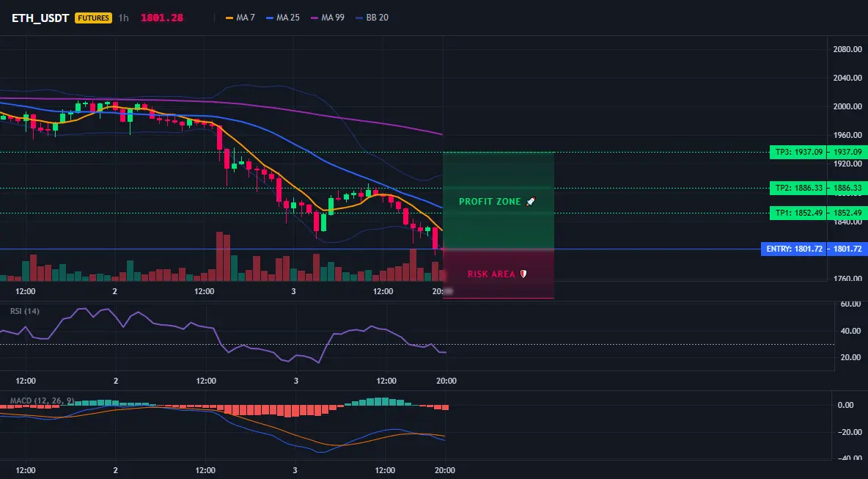Click the green 1937.09 price tag
This screenshot has height=479, width=868.
[847, 152]
